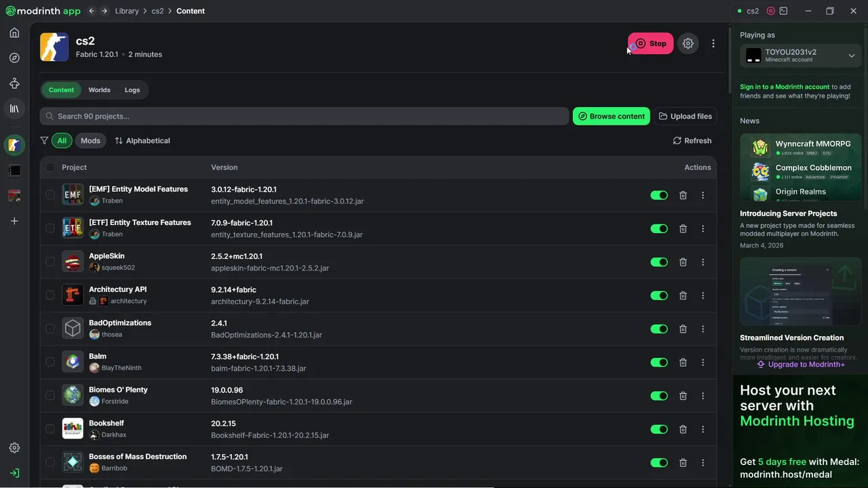Open more options for Bookshelf
This screenshot has height=488, width=868.
[x=703, y=429]
